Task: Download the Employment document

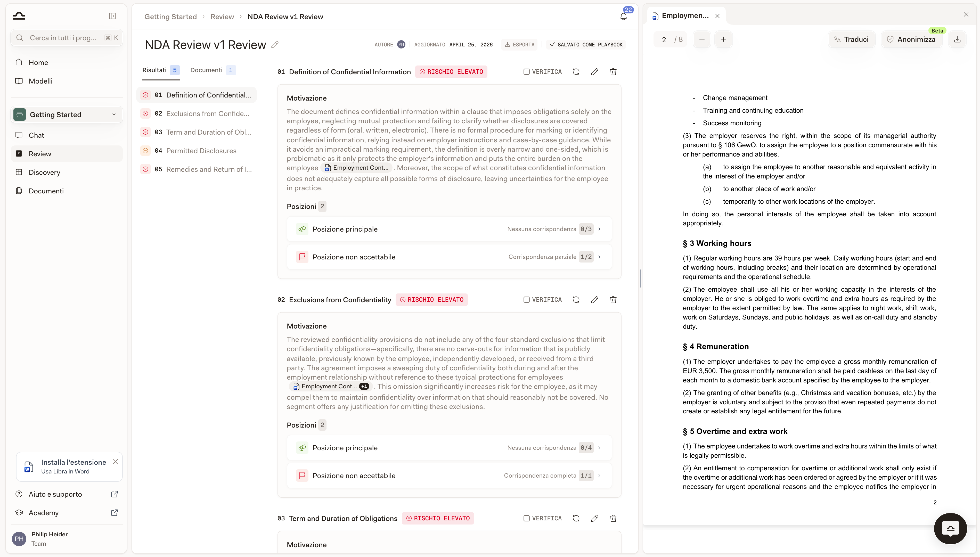Action: coord(957,39)
